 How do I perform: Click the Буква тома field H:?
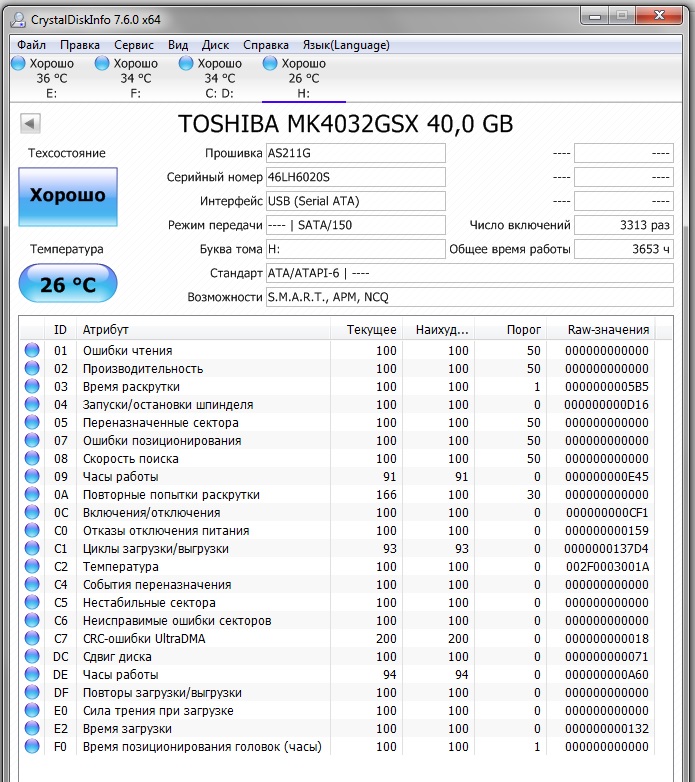[x=355, y=249]
